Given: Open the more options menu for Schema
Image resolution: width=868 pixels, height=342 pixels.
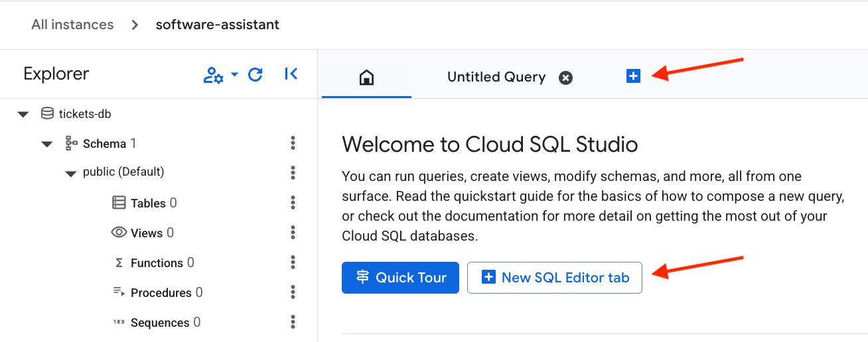Looking at the screenshot, I should [293, 144].
